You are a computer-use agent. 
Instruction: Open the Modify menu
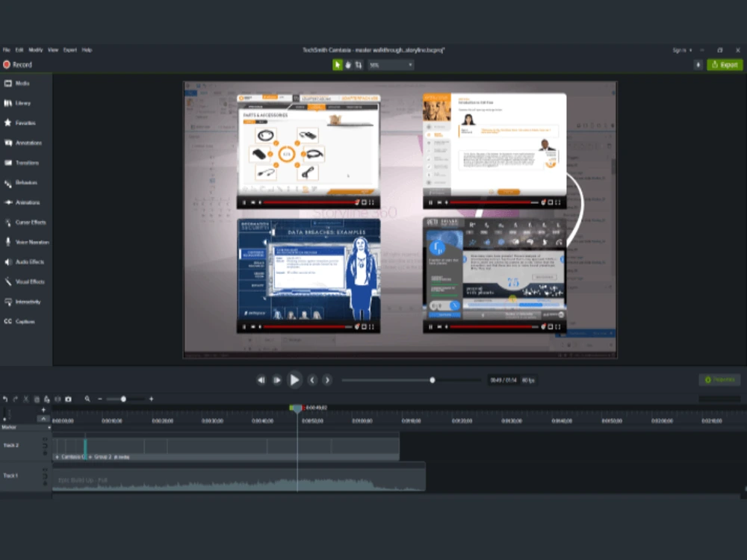(x=36, y=50)
